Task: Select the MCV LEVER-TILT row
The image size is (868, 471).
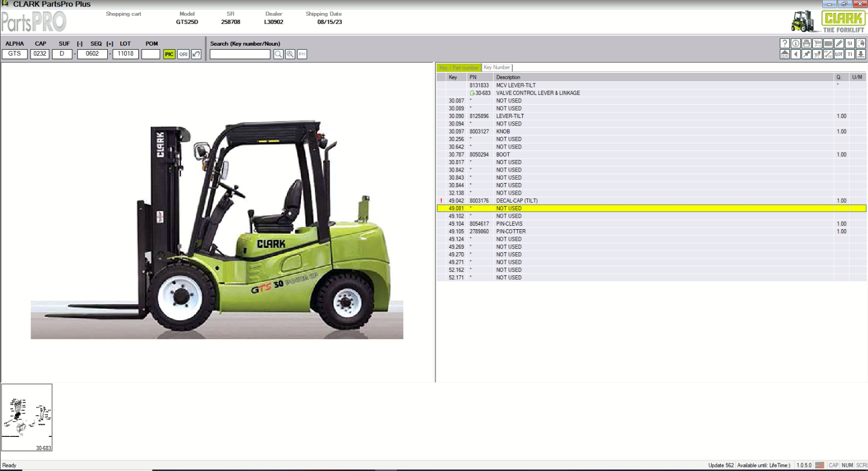Action: click(x=652, y=85)
